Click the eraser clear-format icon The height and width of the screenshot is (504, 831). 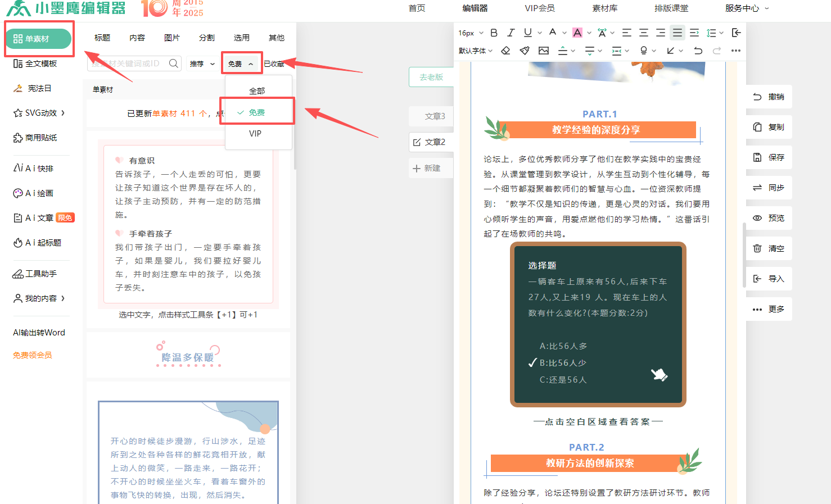point(505,51)
